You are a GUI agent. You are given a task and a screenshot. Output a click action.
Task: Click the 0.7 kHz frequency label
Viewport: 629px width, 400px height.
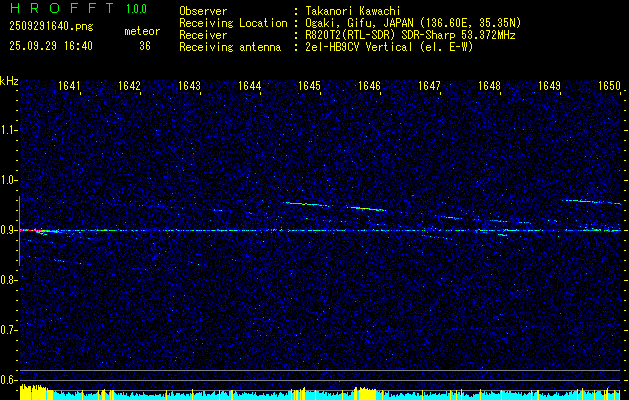(x=8, y=330)
